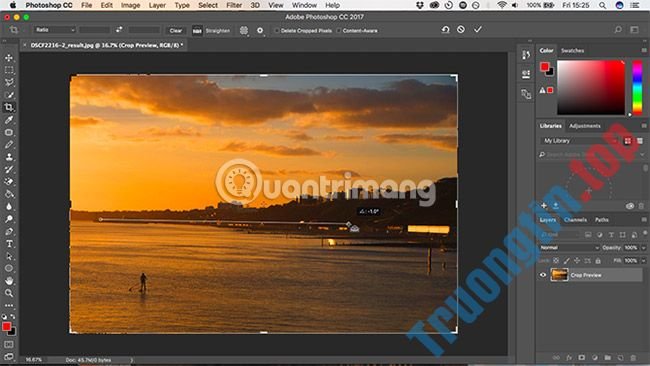Select the Path Selection tool
Viewport: 650px width, 366px height.
9,256
